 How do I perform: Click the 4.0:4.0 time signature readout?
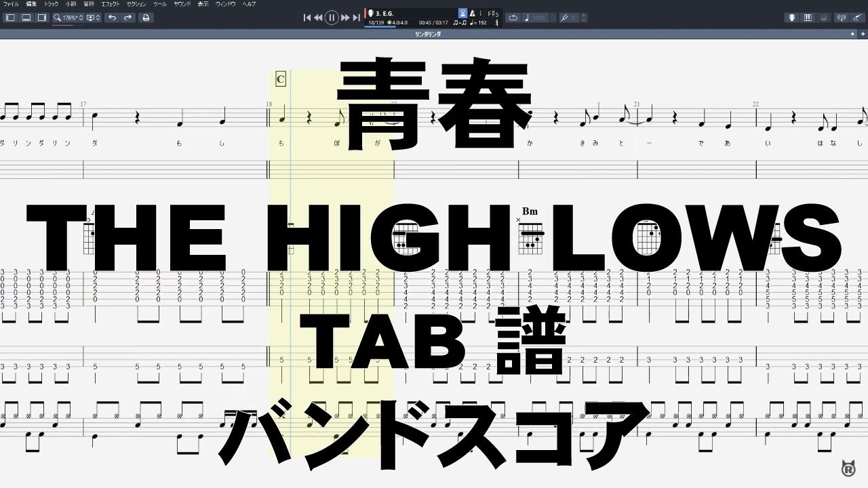[x=397, y=23]
